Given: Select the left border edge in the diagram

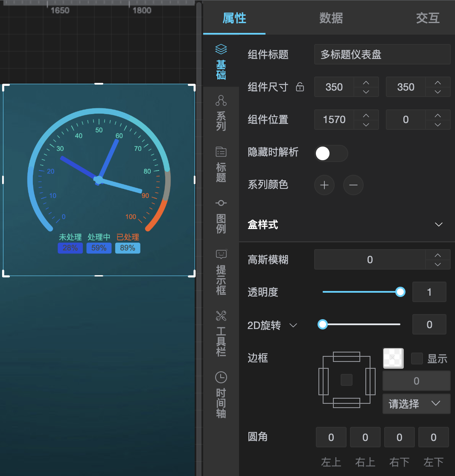Looking at the screenshot, I should (x=324, y=381).
